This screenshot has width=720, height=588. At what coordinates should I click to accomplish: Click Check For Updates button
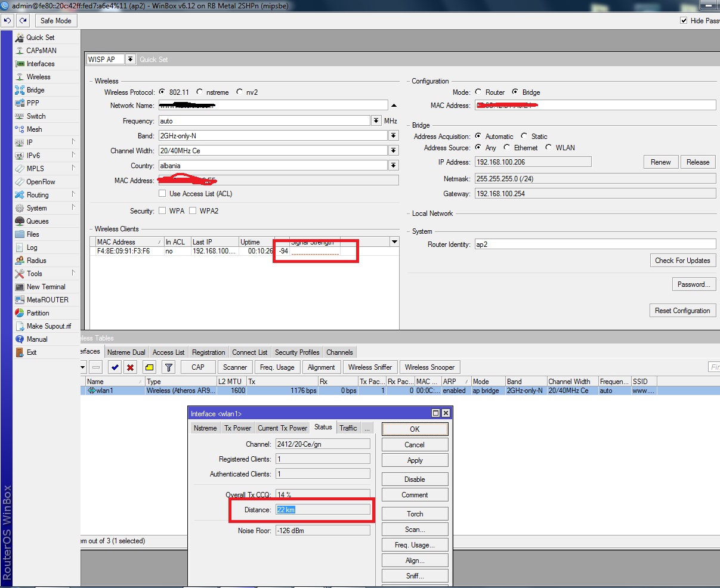682,261
